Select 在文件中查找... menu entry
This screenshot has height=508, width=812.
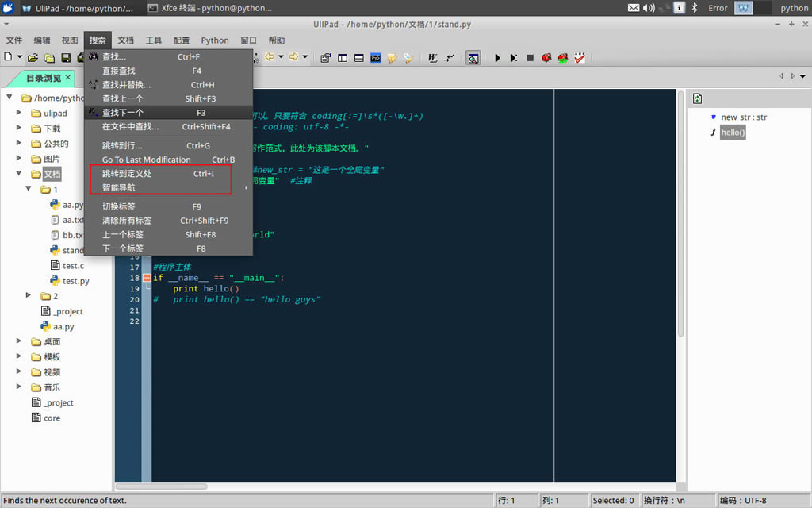tap(131, 127)
